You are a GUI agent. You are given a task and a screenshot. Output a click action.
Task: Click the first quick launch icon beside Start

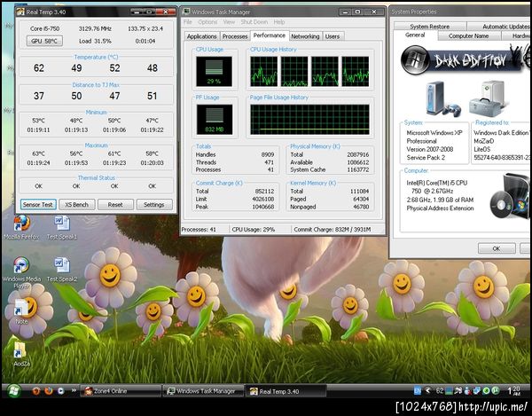36,391
